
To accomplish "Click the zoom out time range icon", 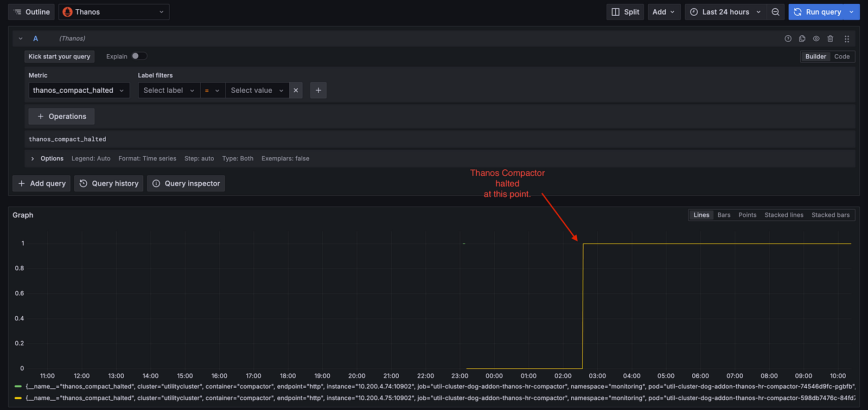I will point(775,12).
